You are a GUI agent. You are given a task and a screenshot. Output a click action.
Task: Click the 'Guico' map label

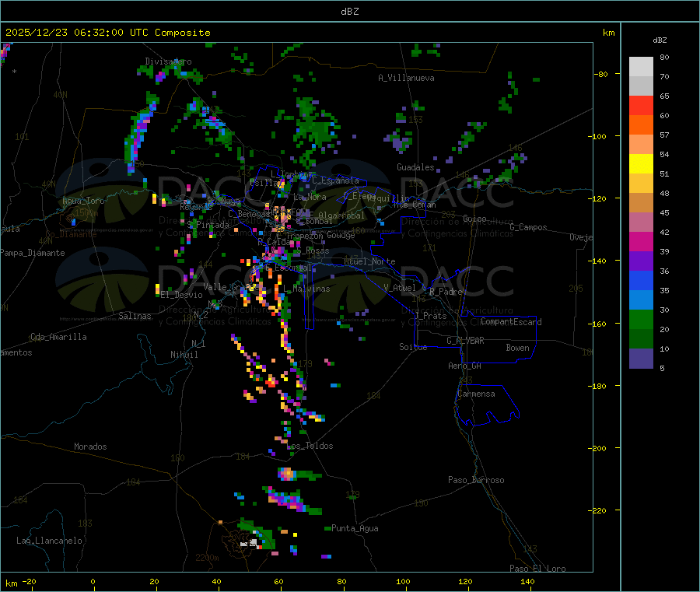(474, 219)
